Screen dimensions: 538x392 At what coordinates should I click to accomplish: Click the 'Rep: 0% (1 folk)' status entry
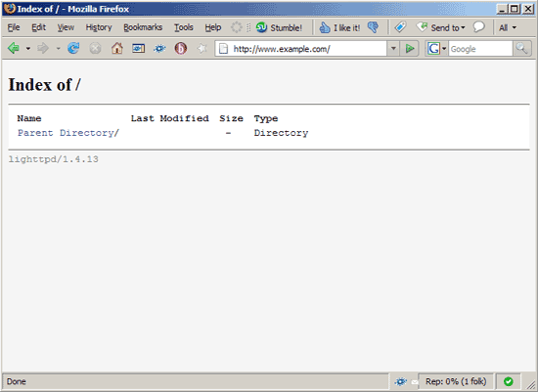pyautogui.click(x=456, y=381)
